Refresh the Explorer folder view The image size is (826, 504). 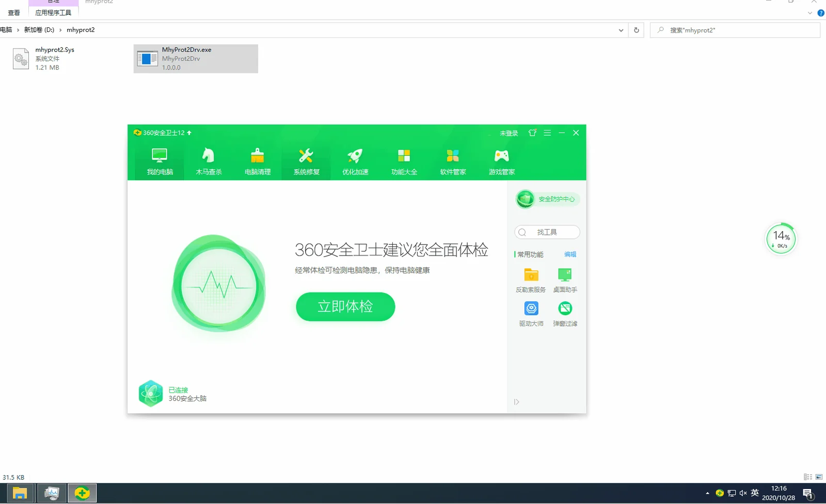pyautogui.click(x=637, y=30)
